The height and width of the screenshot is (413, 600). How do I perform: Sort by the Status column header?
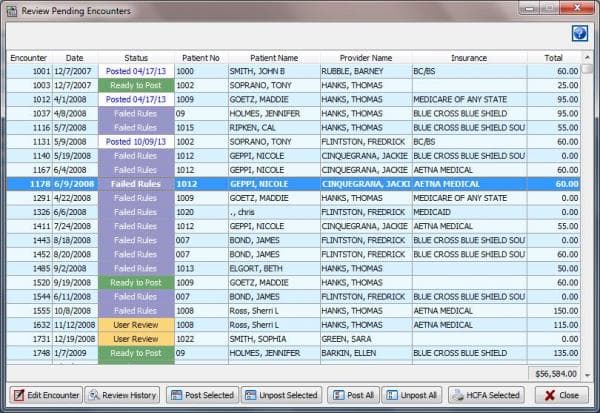tap(136, 58)
